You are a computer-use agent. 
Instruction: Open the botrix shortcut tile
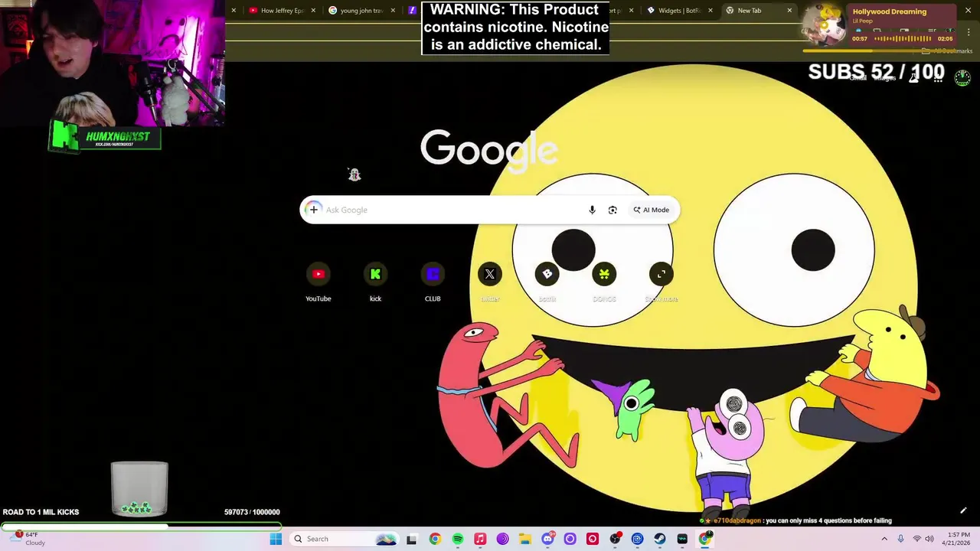tap(547, 283)
